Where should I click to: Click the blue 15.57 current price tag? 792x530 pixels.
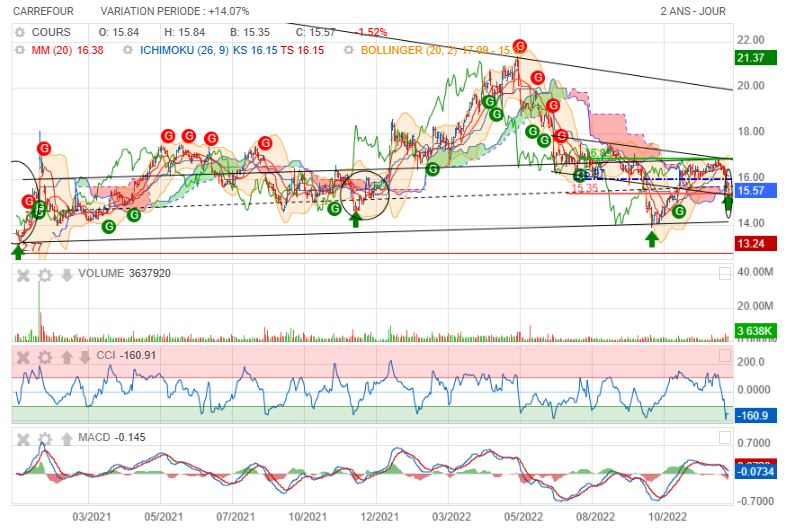click(x=756, y=190)
